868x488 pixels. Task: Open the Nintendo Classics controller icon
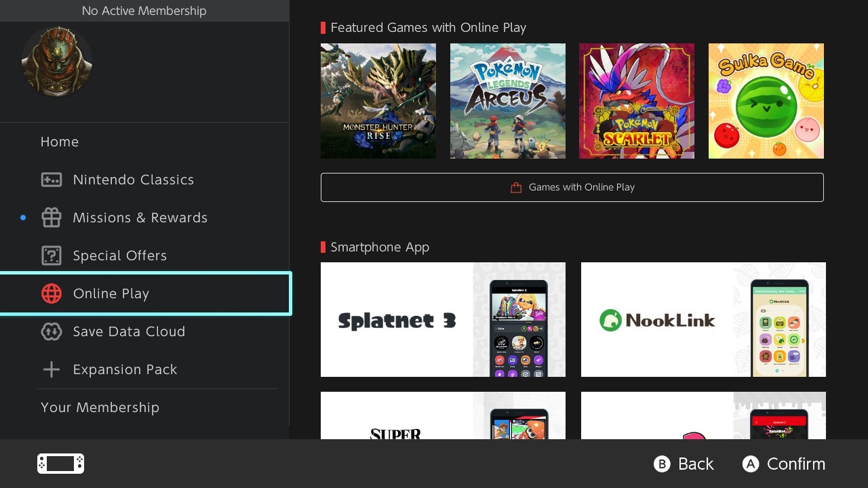point(52,180)
